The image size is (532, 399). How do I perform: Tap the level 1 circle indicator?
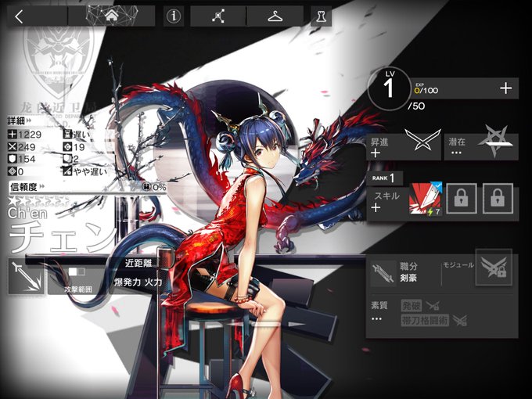pos(389,88)
